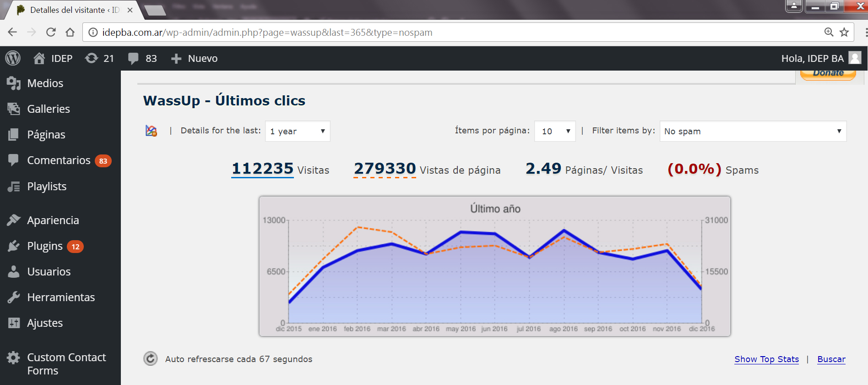
Task: Toggle the WassUp chart display icon
Action: 151,131
